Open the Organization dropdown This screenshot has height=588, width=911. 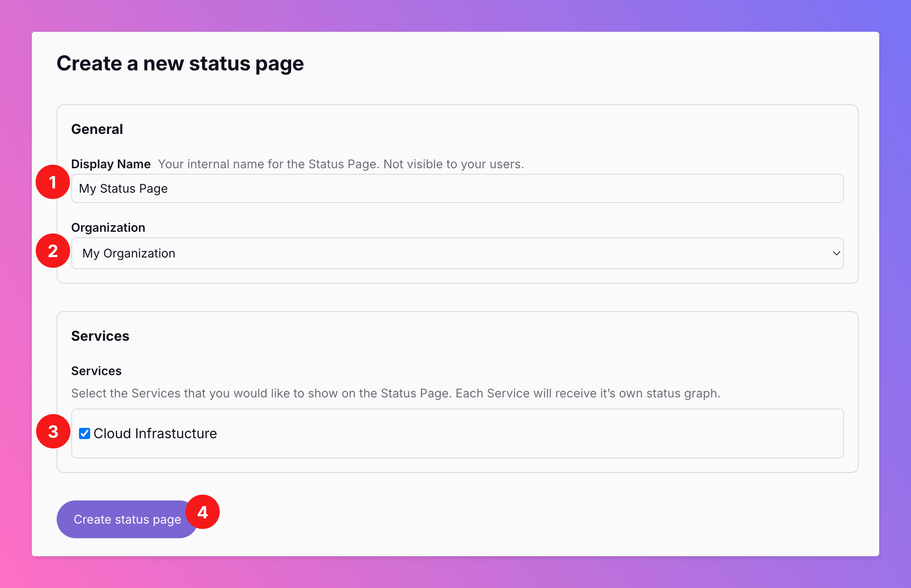click(x=457, y=253)
